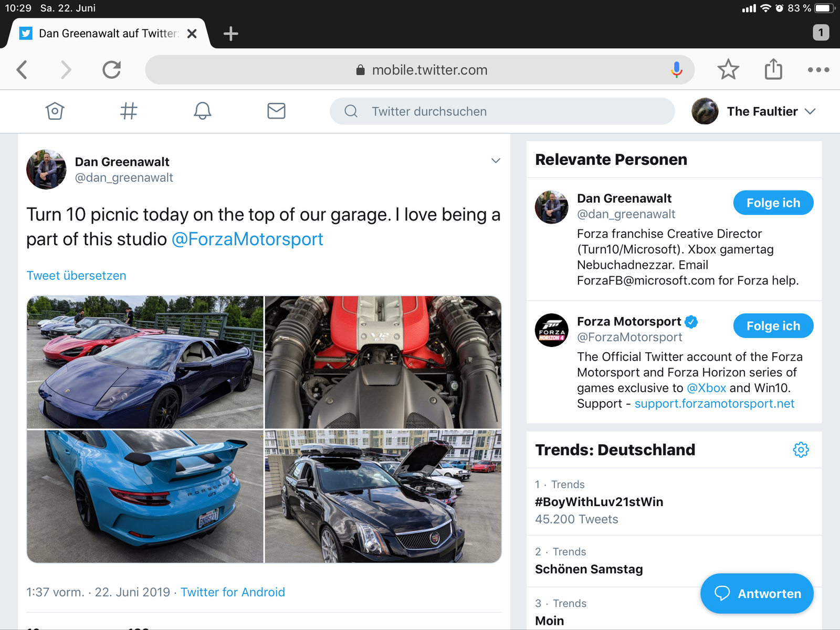Screen dimensions: 840x630
Task: Click the Forza Motorsport verified badge
Action: (691, 321)
